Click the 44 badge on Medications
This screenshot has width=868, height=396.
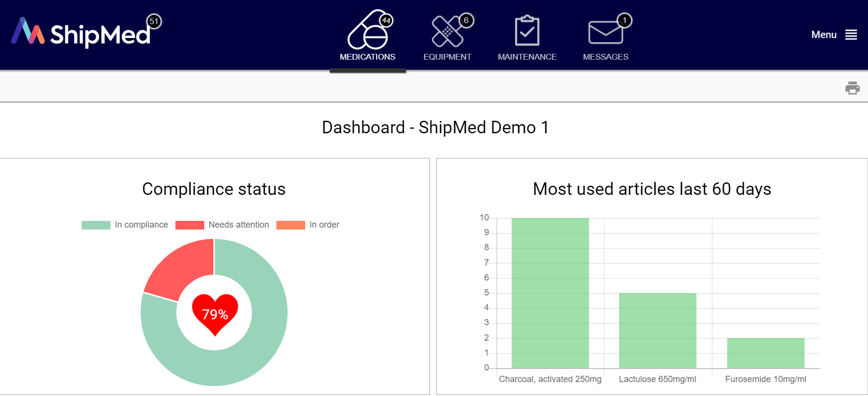point(386,20)
